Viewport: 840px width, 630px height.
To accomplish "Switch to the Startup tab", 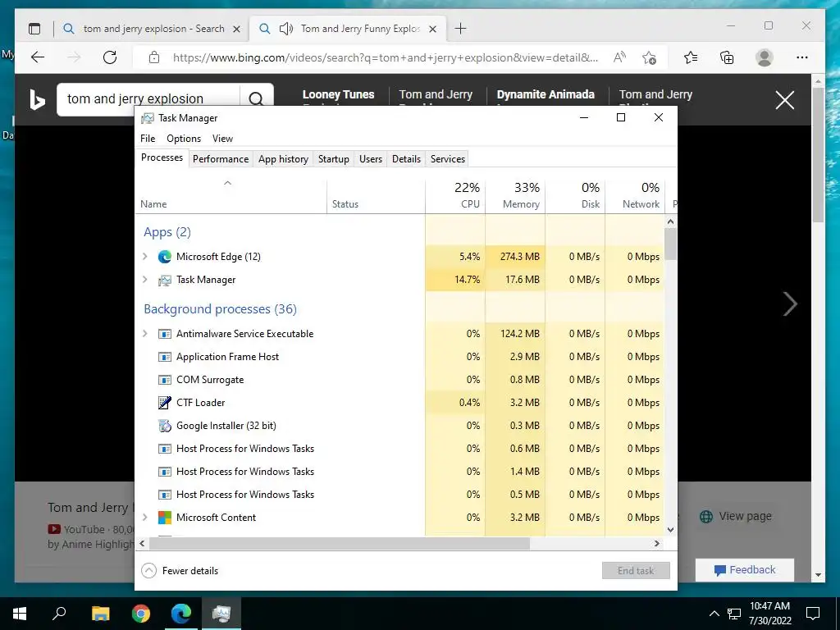I will 333,159.
